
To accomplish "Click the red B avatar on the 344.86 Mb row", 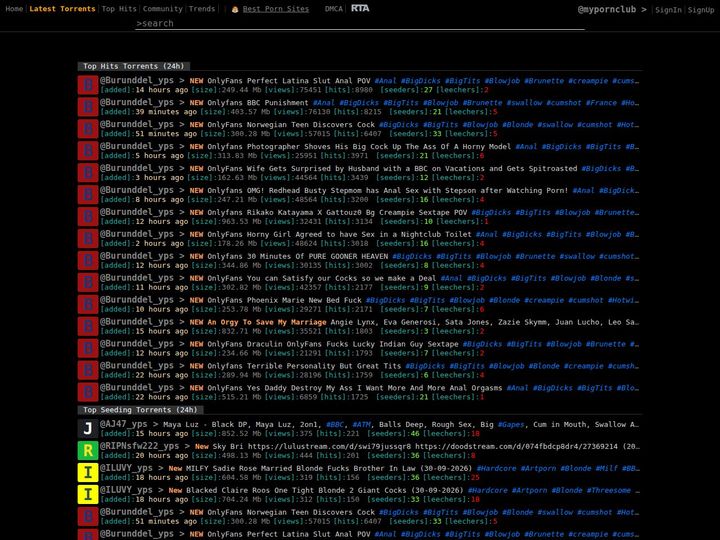I will click(x=88, y=261).
